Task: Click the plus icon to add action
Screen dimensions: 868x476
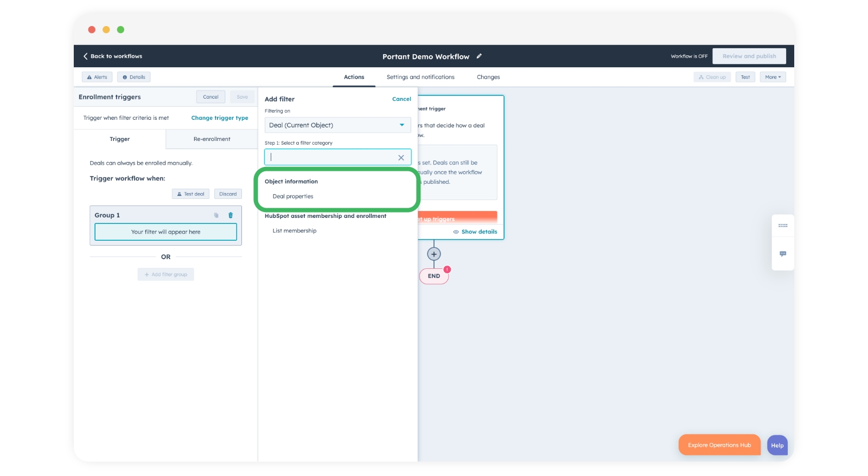Action: 433,254
